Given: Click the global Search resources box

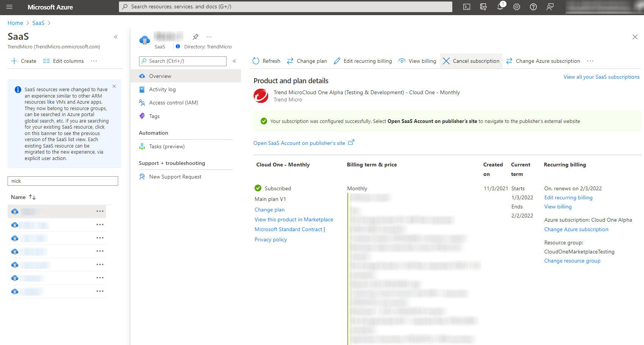Looking at the screenshot, I should tap(286, 7).
